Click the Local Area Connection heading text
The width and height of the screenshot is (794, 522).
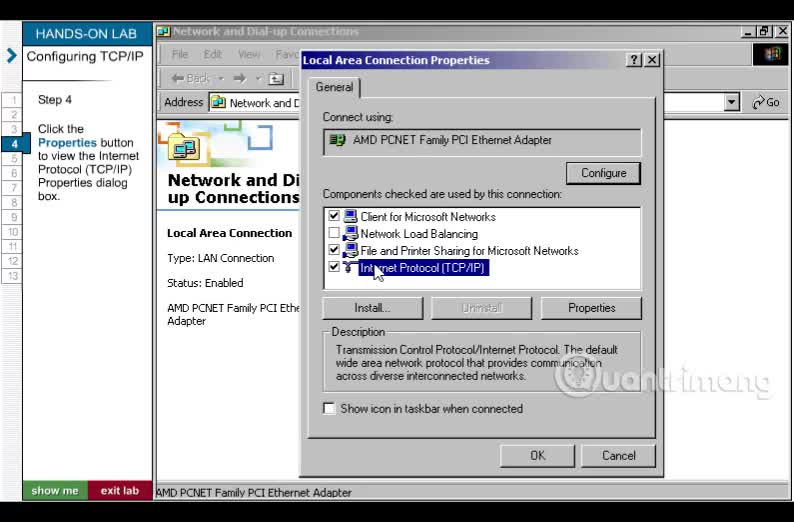pyautogui.click(x=229, y=233)
